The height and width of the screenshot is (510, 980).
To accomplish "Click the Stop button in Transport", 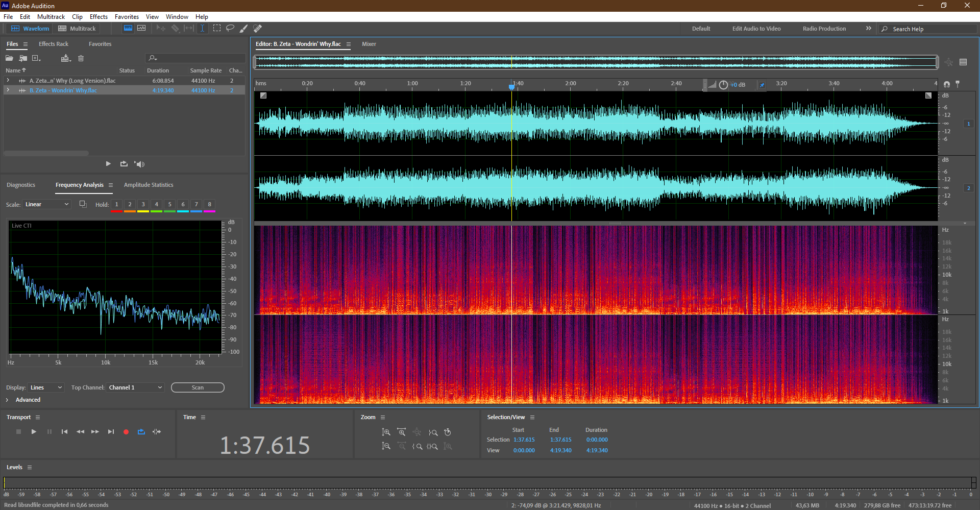I will (x=18, y=432).
